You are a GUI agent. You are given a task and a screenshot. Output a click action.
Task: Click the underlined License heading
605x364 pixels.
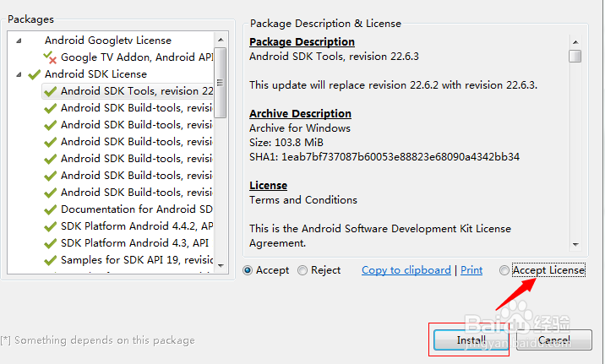(x=268, y=186)
